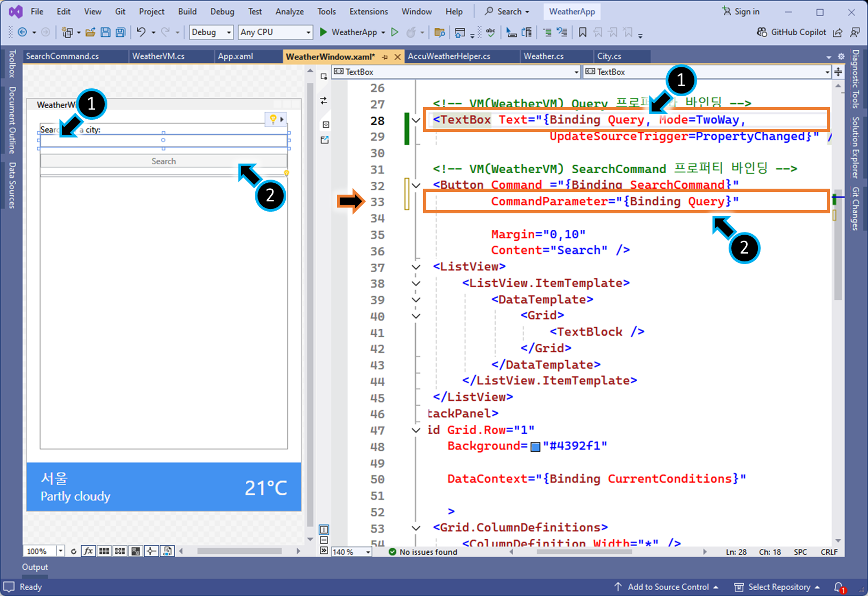This screenshot has width=868, height=596.
Task: Click Start Without Debugging outline play icon
Action: tap(395, 32)
